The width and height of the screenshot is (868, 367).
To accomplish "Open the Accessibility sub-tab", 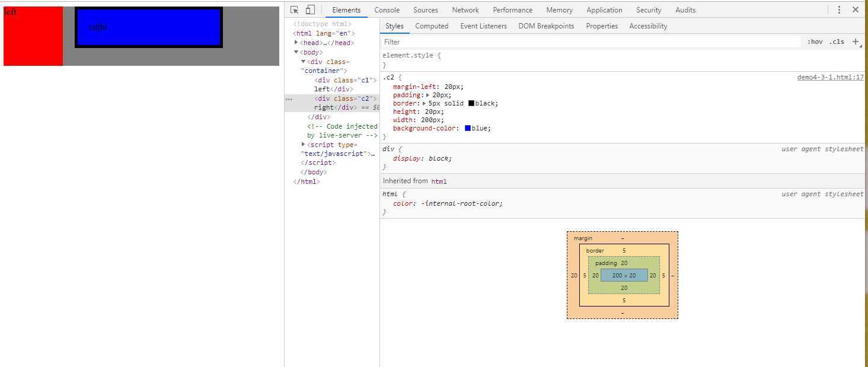I will tap(648, 26).
